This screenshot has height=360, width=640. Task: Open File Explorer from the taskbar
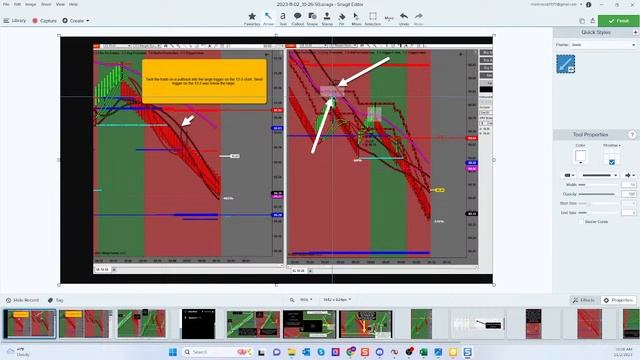click(x=291, y=352)
